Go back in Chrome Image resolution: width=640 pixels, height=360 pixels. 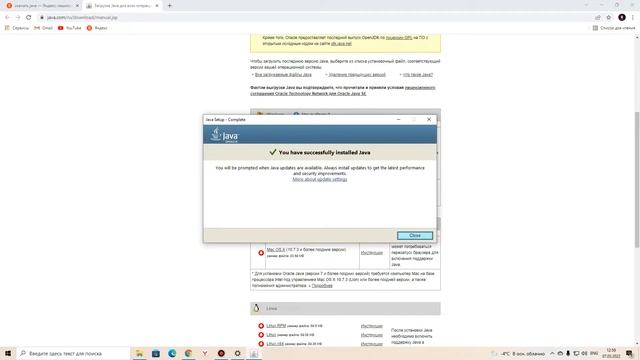click(x=7, y=18)
